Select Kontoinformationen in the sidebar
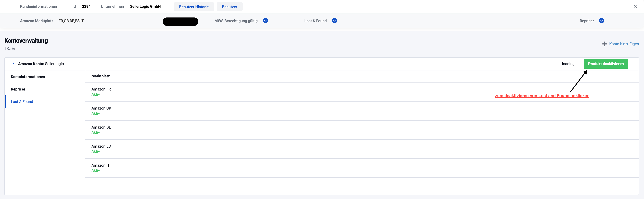 [28, 77]
